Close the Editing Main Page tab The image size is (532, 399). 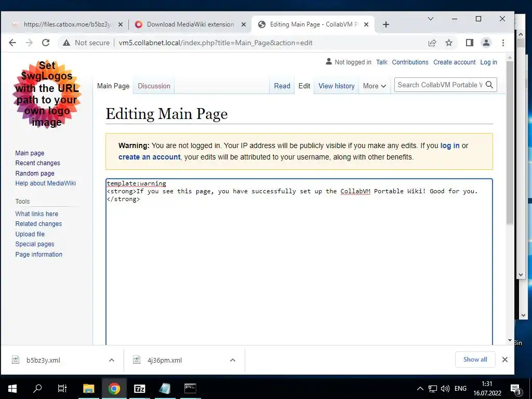[x=366, y=24]
